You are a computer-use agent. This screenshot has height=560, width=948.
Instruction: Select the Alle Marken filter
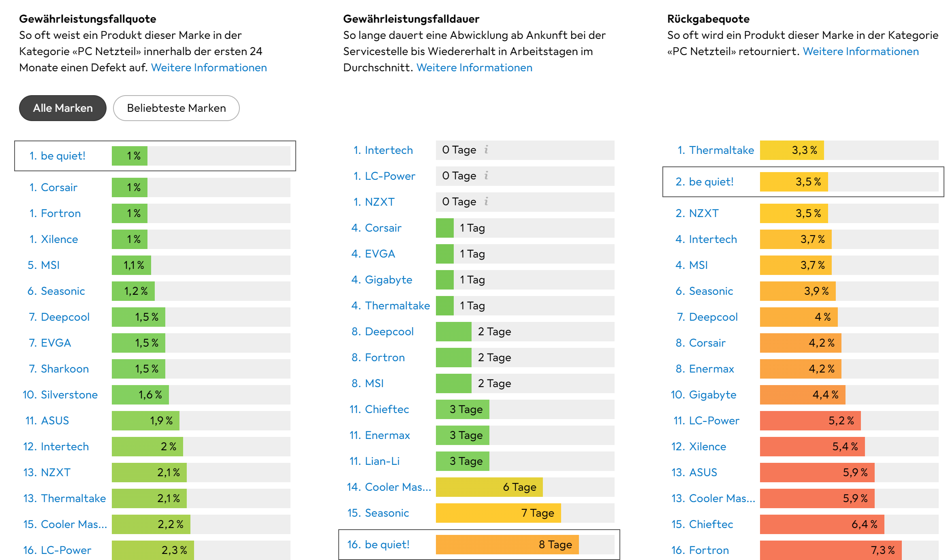(x=63, y=108)
